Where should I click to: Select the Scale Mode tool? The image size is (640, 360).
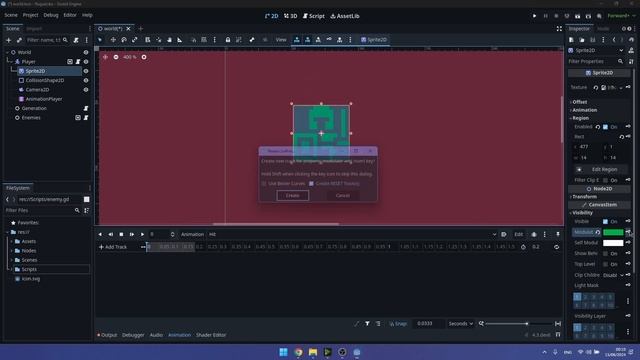tap(135, 40)
